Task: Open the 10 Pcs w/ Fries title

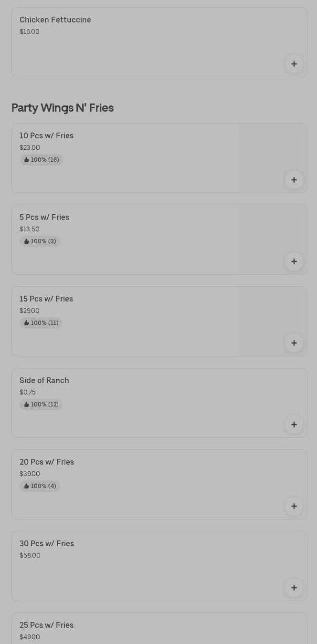Action: [46, 136]
